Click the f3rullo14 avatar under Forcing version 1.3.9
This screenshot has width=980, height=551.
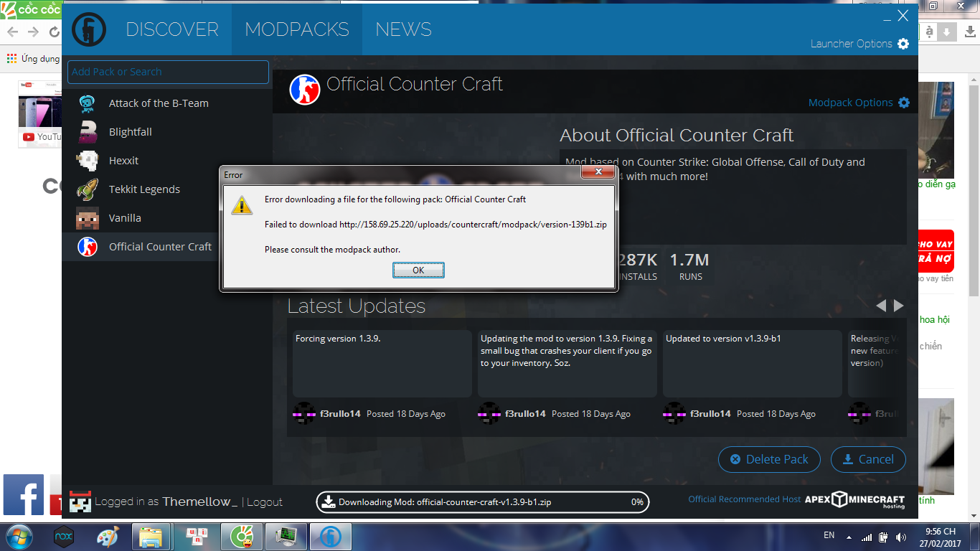tap(304, 414)
